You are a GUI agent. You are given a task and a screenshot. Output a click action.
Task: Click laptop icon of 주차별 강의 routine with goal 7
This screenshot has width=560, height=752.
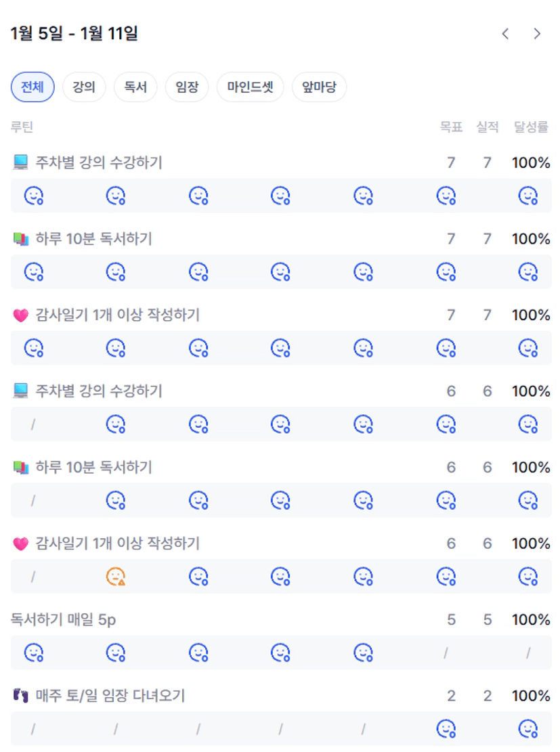(20, 162)
